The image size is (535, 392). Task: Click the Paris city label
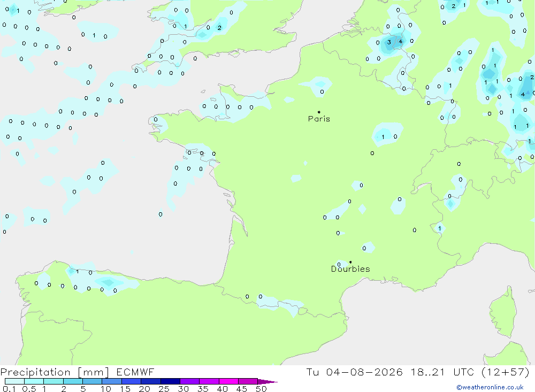tap(319, 119)
